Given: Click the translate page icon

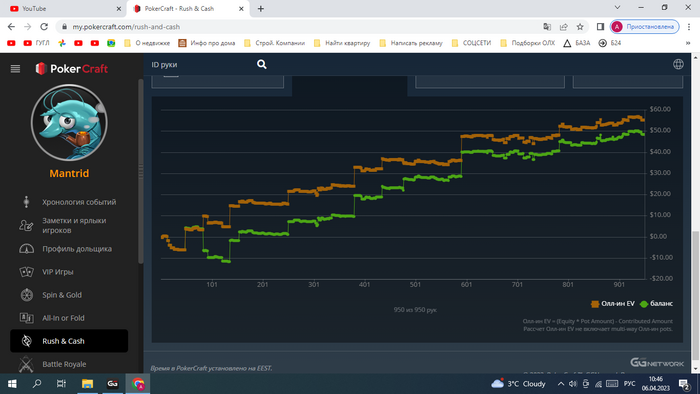Looking at the screenshot, I should 547,27.
